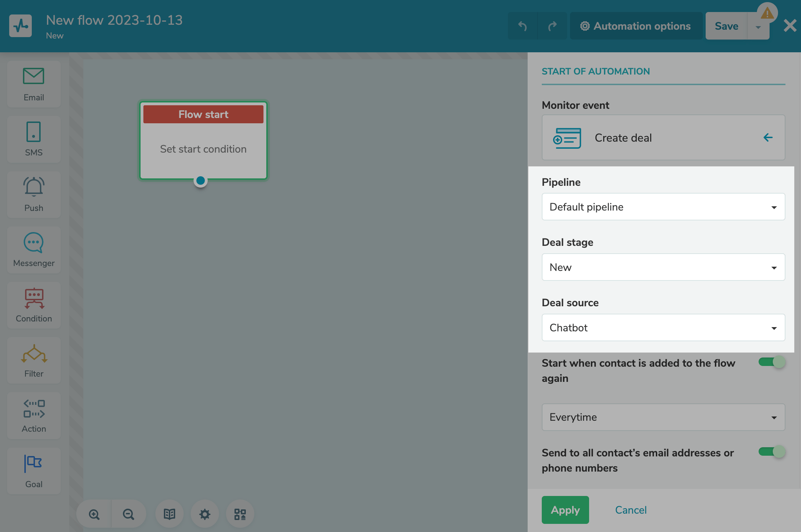This screenshot has height=532, width=801.
Task: Open the Deal stage dropdown showing New
Action: 663,267
